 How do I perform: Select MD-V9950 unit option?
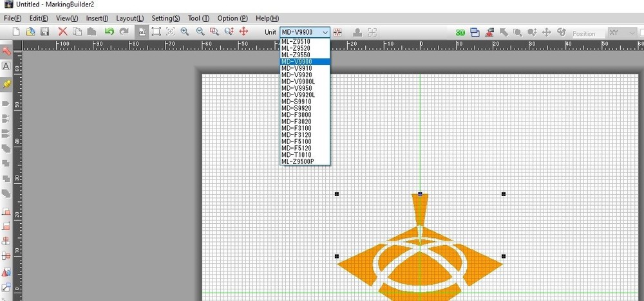click(x=305, y=88)
